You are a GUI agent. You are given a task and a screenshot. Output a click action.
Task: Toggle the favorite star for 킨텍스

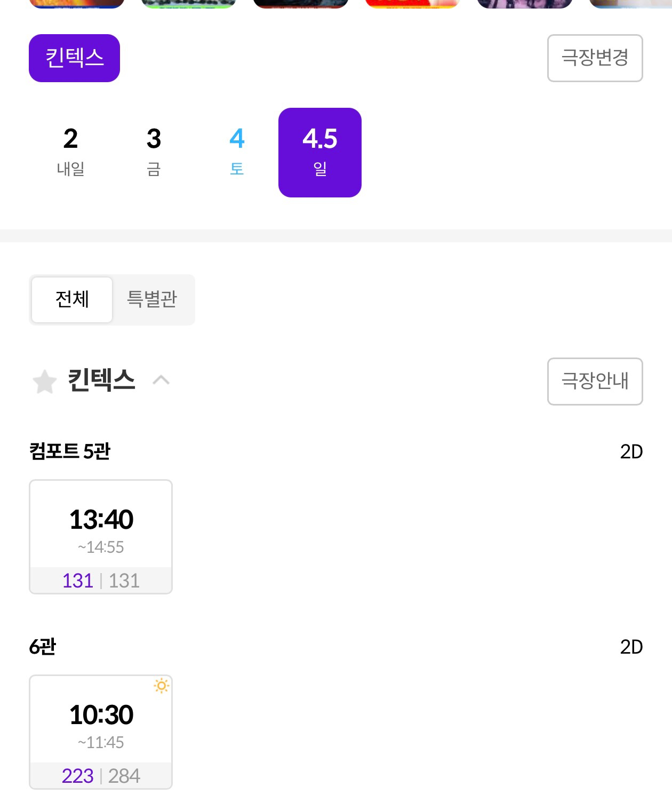[45, 381]
